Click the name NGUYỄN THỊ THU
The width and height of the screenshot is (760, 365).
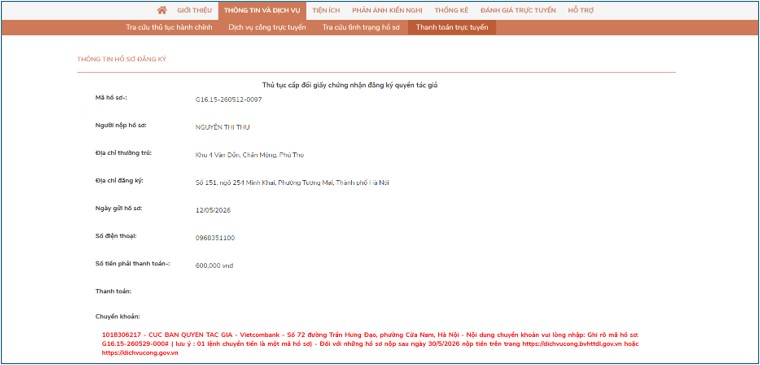click(222, 127)
